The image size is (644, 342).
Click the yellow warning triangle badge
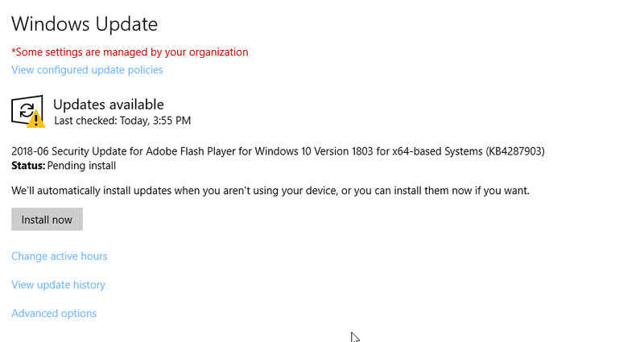(x=36, y=119)
